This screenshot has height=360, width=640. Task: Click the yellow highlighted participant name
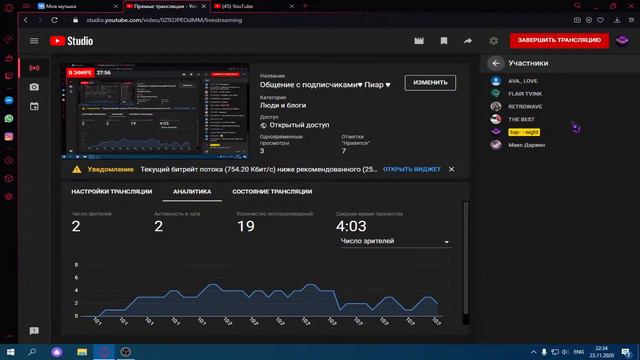tap(524, 132)
